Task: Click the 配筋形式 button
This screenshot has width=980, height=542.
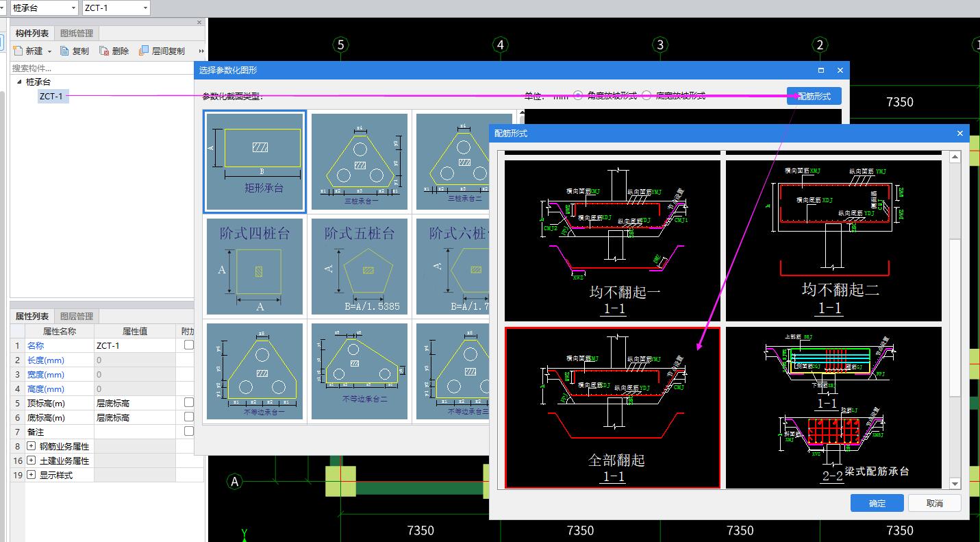Action: pyautogui.click(x=814, y=96)
